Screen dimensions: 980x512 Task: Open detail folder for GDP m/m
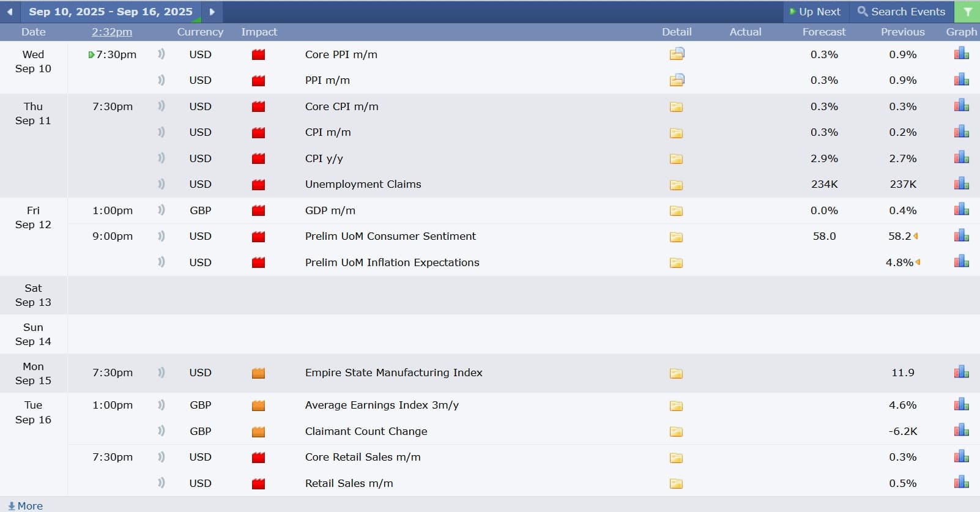676,211
